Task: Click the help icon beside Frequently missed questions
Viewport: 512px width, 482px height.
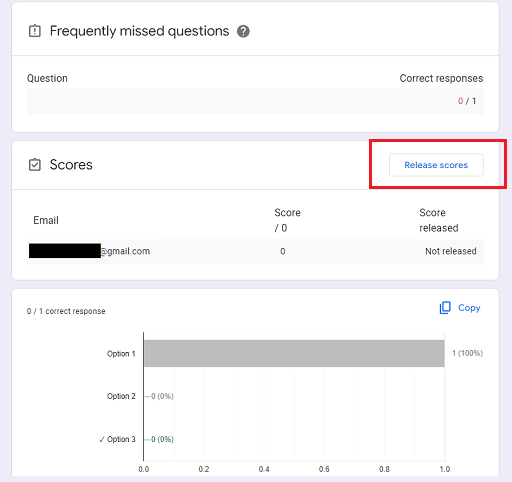Action: (243, 31)
